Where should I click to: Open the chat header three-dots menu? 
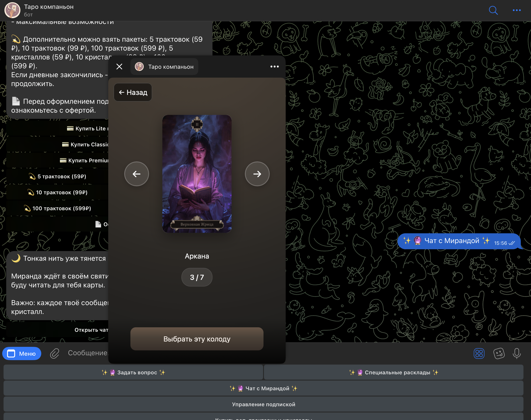point(517,10)
